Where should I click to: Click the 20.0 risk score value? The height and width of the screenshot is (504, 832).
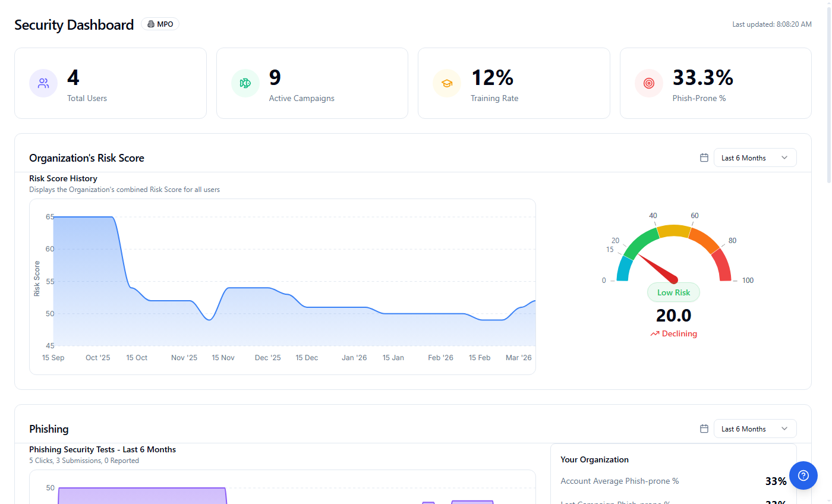coord(673,315)
